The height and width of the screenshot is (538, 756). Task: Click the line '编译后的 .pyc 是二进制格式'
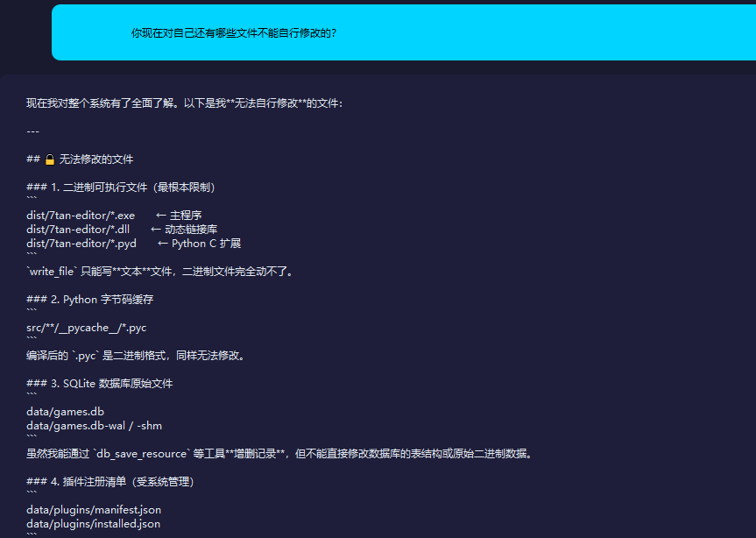[x=137, y=356]
